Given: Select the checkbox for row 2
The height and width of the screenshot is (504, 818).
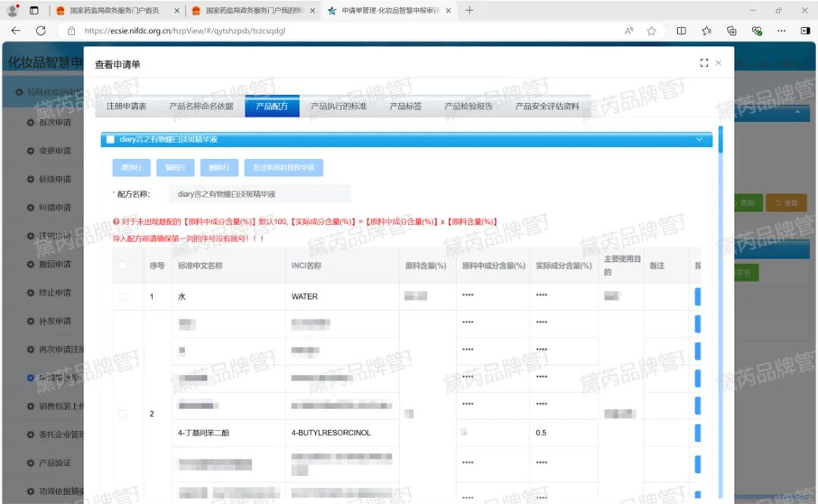Looking at the screenshot, I should tap(122, 414).
